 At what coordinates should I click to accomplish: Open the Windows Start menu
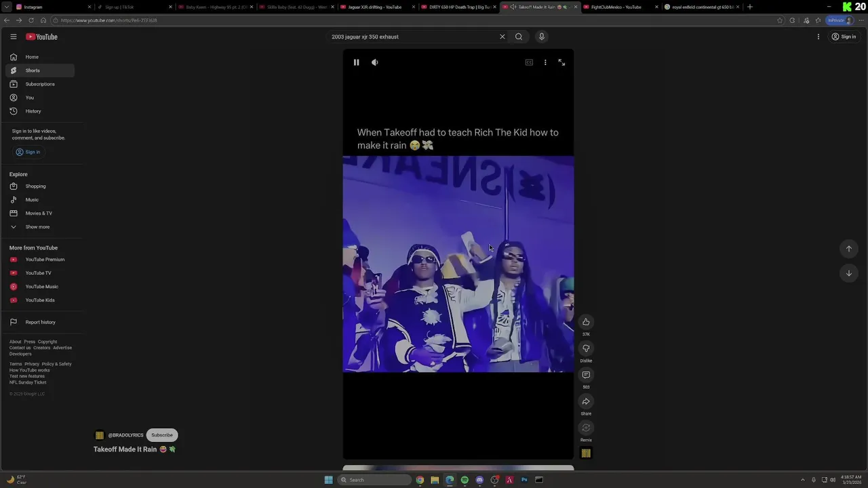click(x=328, y=480)
